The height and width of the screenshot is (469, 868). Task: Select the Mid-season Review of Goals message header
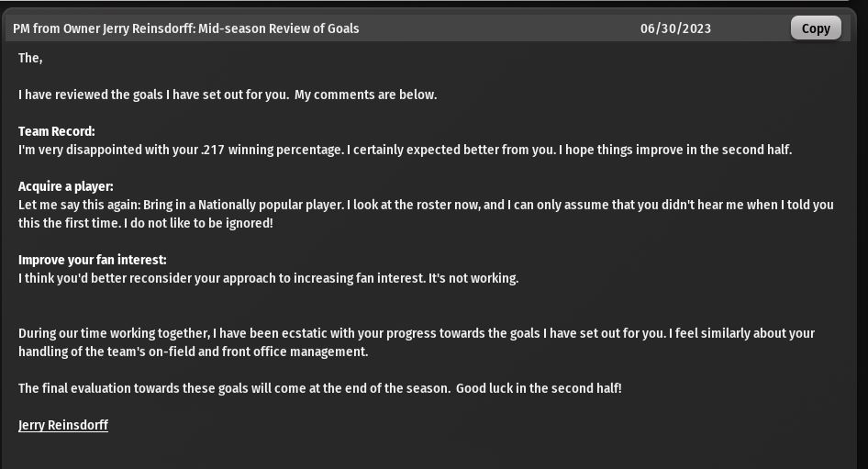coord(186,28)
